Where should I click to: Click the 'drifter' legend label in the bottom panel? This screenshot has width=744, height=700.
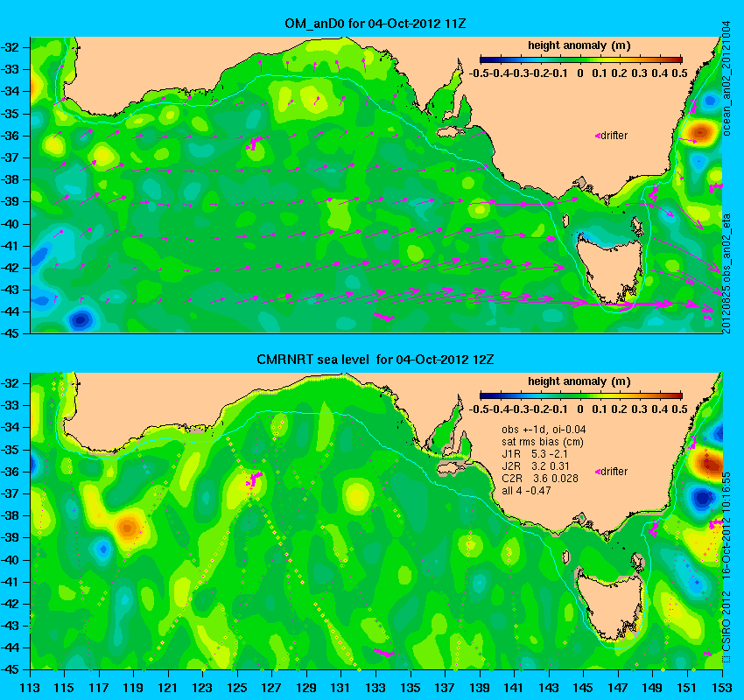tap(614, 472)
